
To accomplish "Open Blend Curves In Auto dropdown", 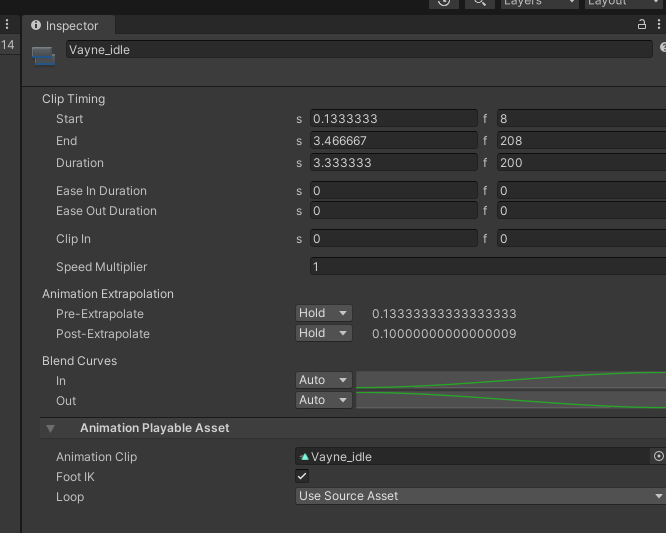I will (323, 381).
